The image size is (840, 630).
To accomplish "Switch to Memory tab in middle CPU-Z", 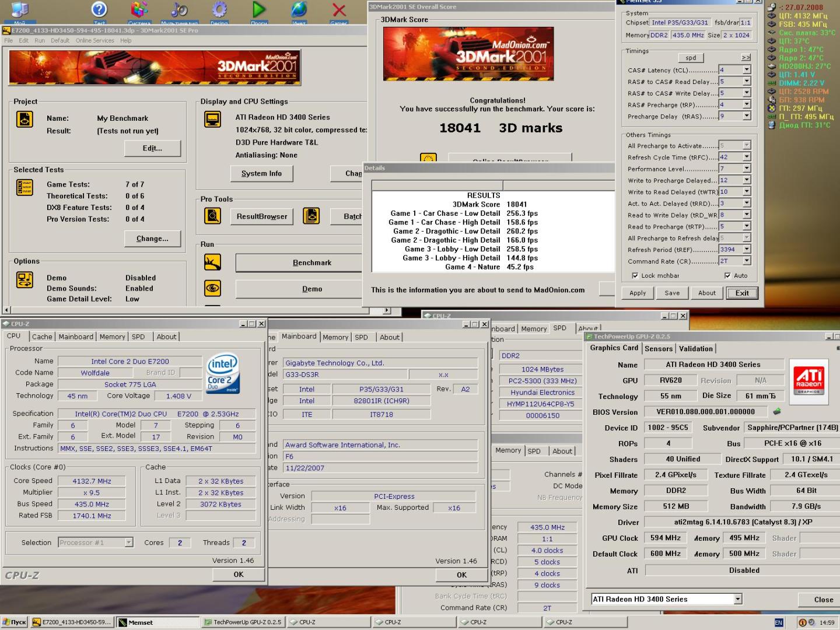I will [x=335, y=337].
